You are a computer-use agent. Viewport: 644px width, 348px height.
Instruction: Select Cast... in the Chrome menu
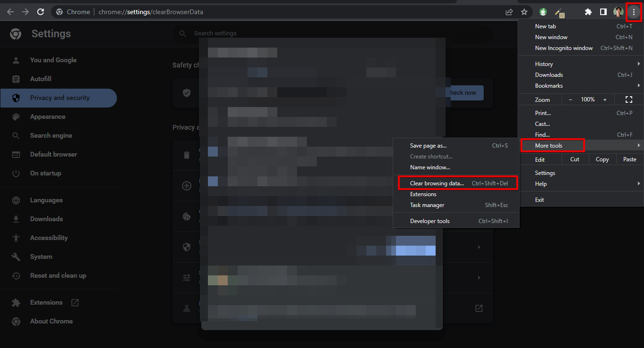coord(581,124)
